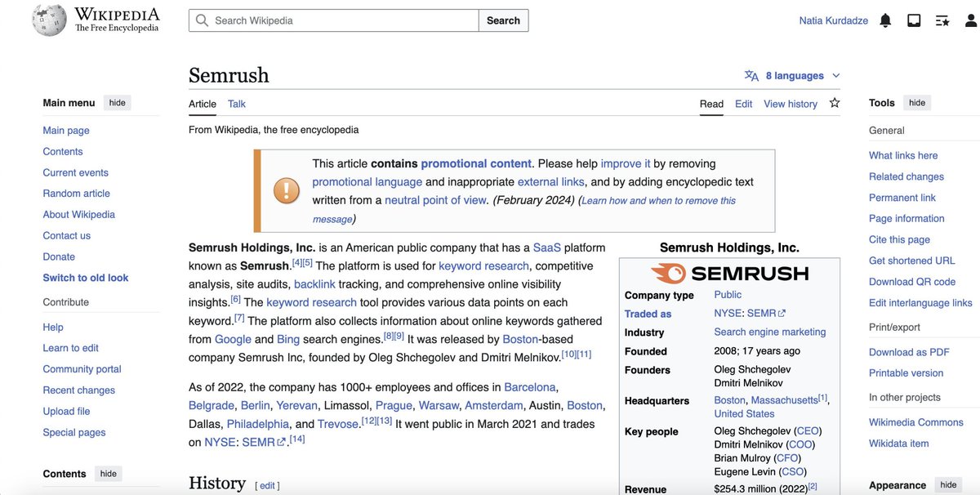Open the Edit tab
The image size is (980, 495).
coord(743,104)
